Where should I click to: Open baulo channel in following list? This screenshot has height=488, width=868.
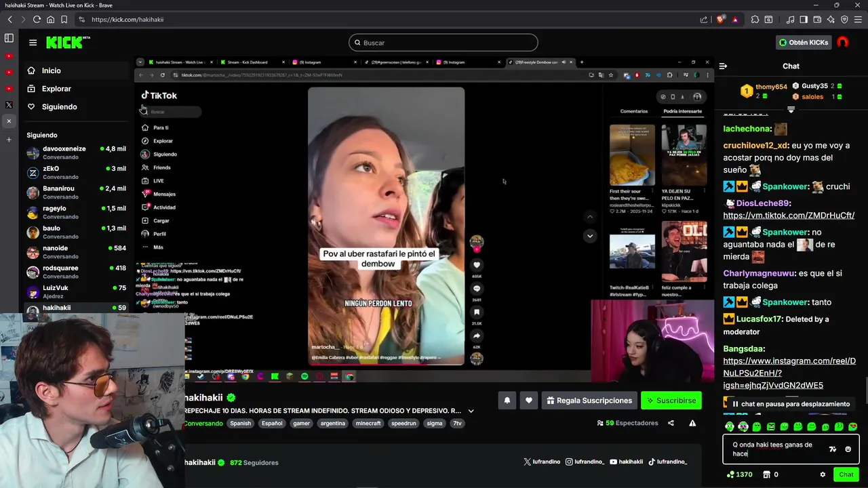(76, 232)
